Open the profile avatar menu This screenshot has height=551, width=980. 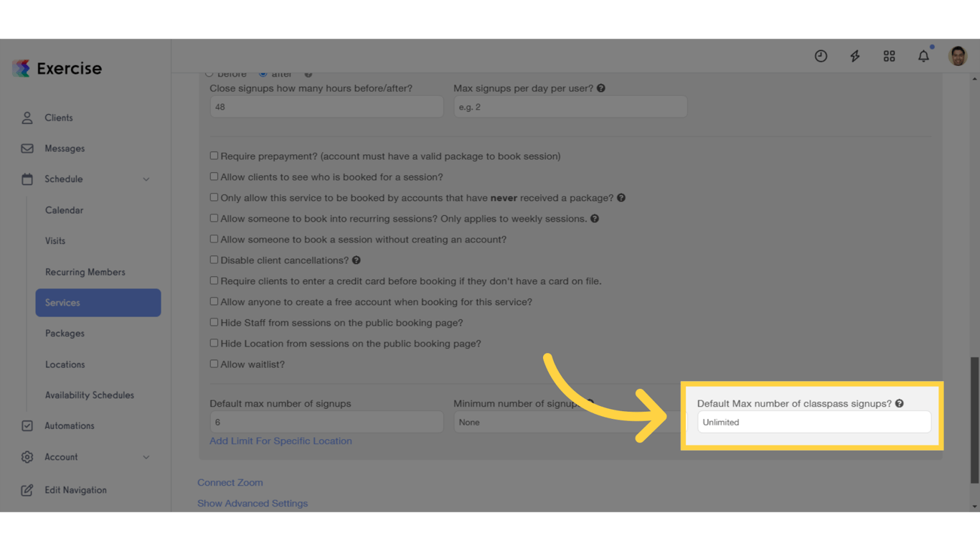tap(958, 55)
